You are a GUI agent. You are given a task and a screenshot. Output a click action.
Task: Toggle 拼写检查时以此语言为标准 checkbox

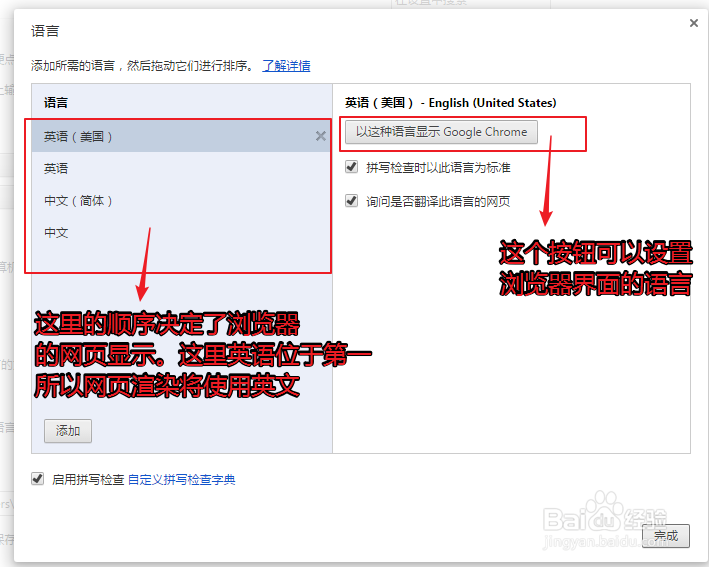[x=351, y=167]
